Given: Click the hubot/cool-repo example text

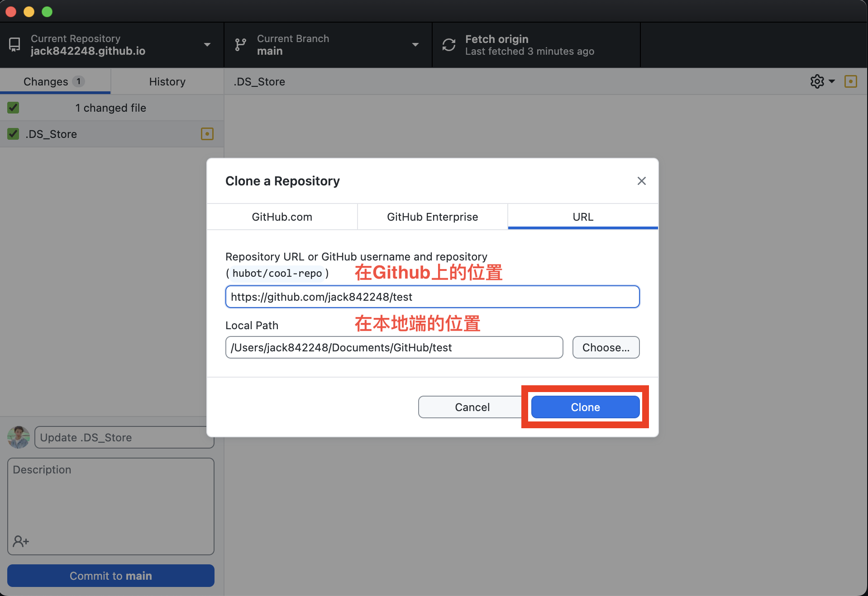Looking at the screenshot, I should click(x=277, y=273).
